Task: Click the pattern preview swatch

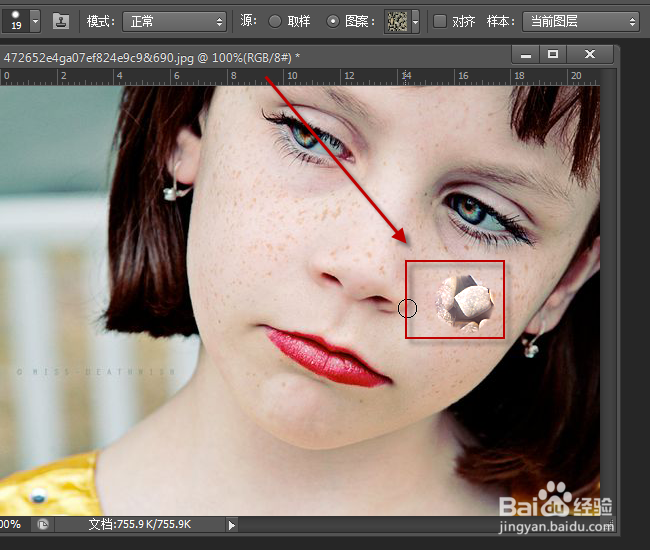Action: coord(397,22)
